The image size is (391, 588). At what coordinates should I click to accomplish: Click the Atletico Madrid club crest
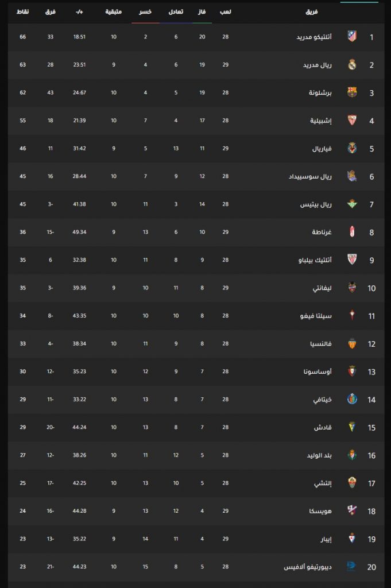click(352, 37)
